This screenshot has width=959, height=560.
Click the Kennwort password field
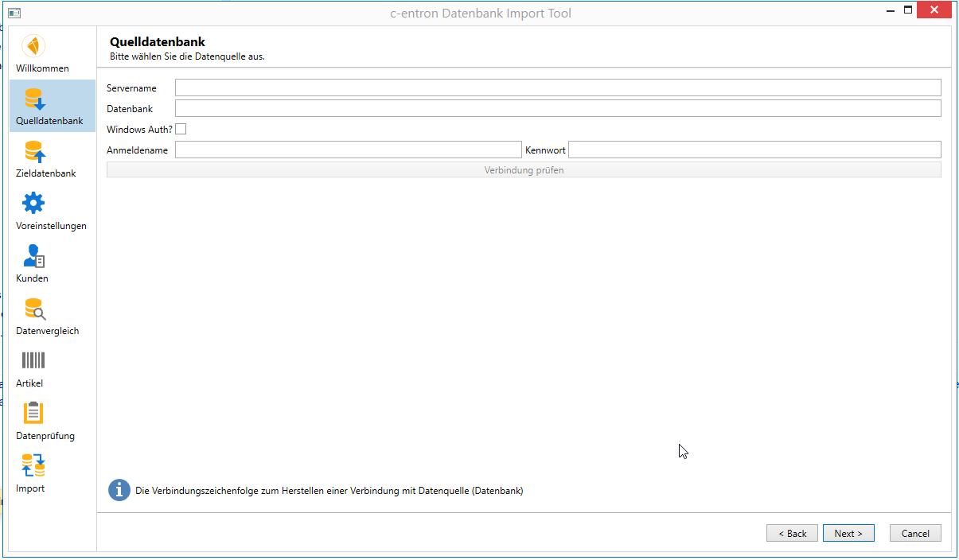[x=754, y=150]
